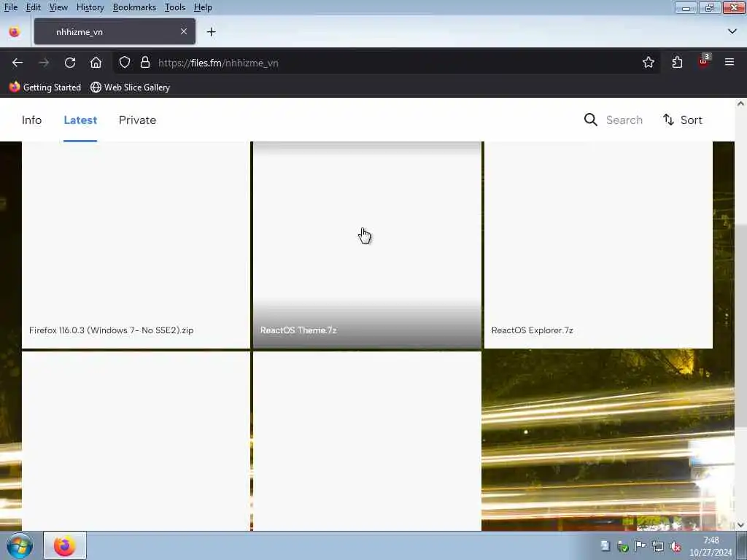Click the page scrollbar up arrow
This screenshot has width=747, height=560.
(x=740, y=104)
